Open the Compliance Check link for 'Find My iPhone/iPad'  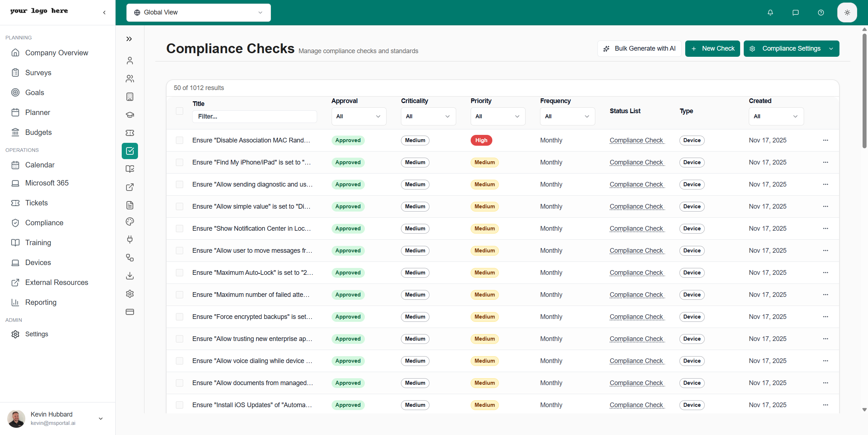point(637,162)
